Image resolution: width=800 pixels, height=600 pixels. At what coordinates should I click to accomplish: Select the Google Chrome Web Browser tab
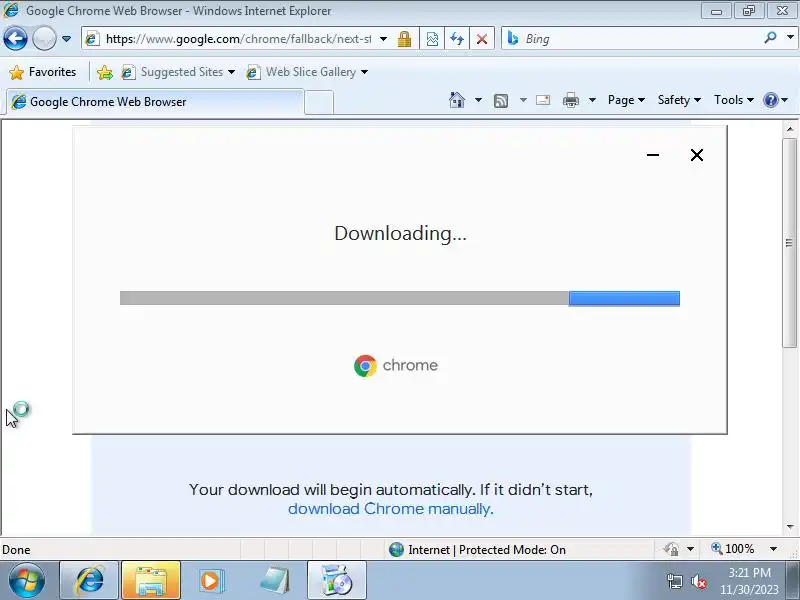pyautogui.click(x=156, y=102)
